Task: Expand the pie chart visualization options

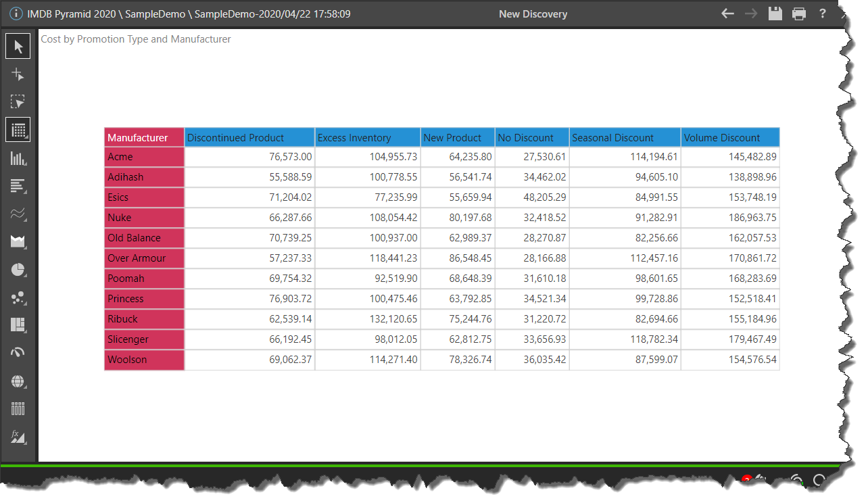Action: pos(18,270)
